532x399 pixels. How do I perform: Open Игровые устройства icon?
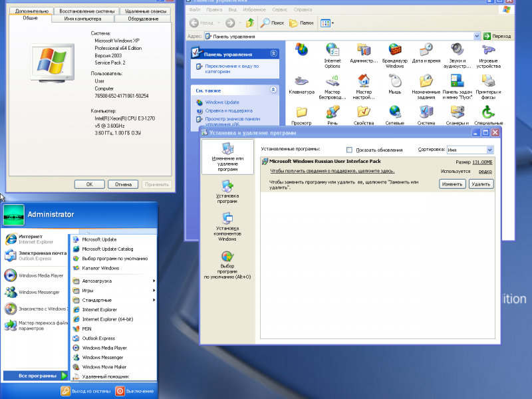tap(488, 56)
